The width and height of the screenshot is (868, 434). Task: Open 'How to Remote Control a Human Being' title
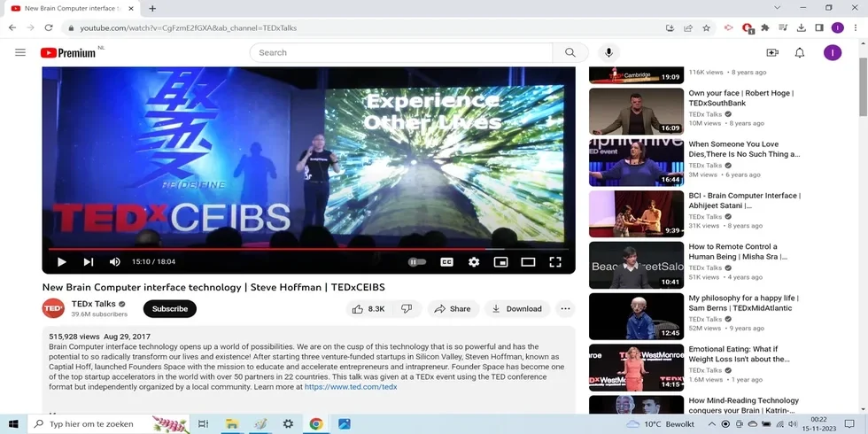tap(738, 252)
